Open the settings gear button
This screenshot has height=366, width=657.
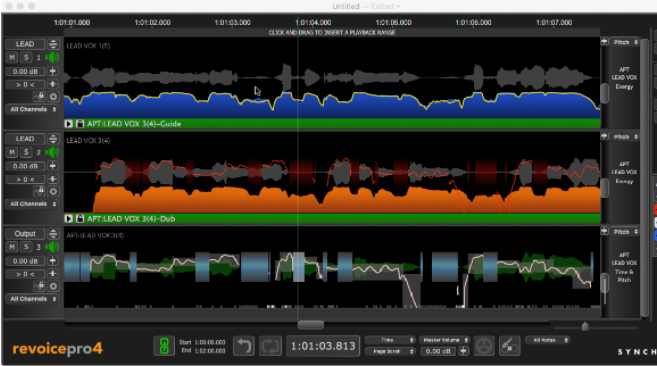[x=484, y=346]
